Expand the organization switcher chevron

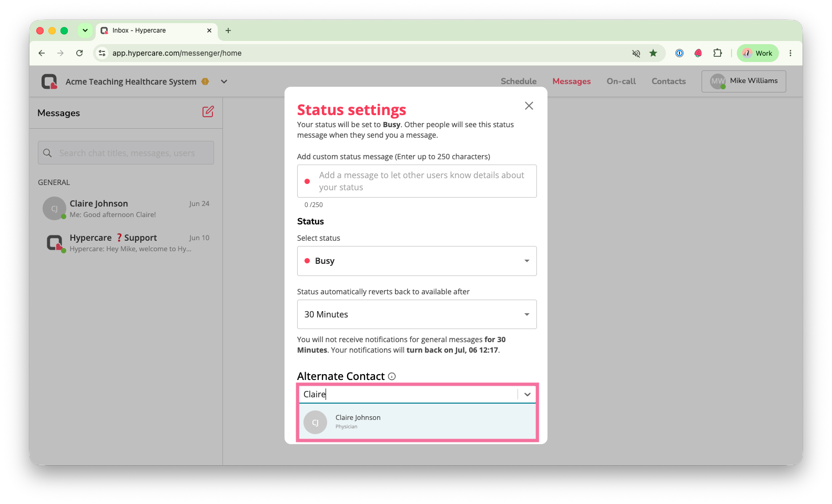(224, 81)
